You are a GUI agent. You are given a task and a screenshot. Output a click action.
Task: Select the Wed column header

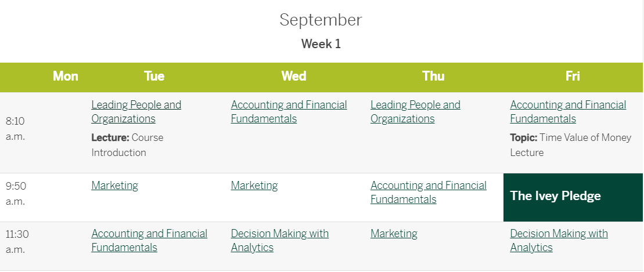(x=294, y=77)
